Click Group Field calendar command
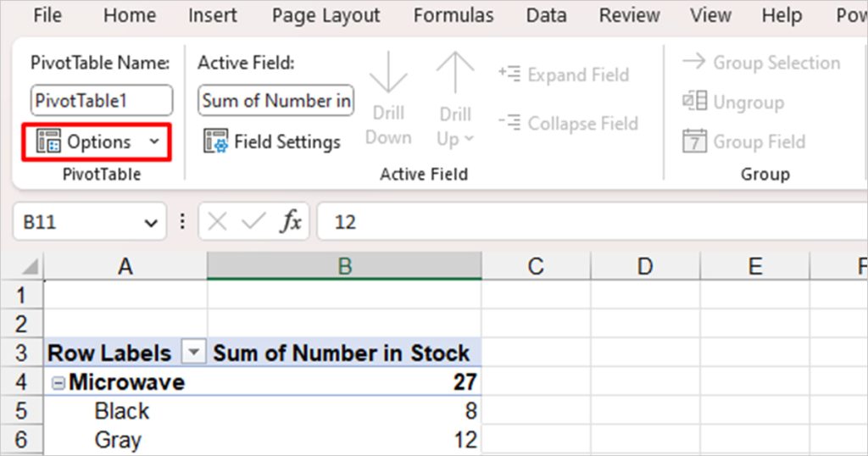Viewport: 868px width, 456px height. click(x=743, y=142)
